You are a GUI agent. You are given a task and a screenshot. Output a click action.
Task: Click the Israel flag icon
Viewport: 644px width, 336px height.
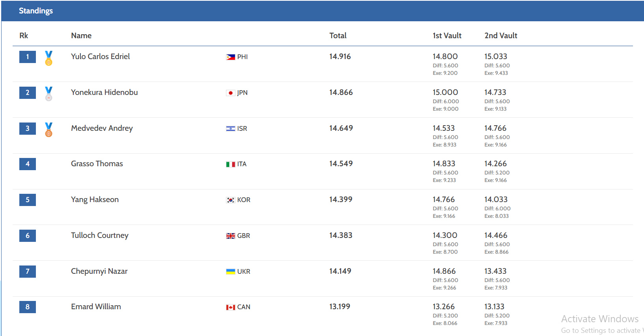[231, 129]
